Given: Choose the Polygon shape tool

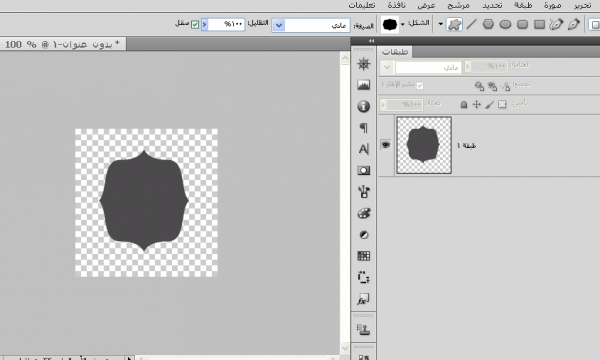Looking at the screenshot, I should coord(488,24).
